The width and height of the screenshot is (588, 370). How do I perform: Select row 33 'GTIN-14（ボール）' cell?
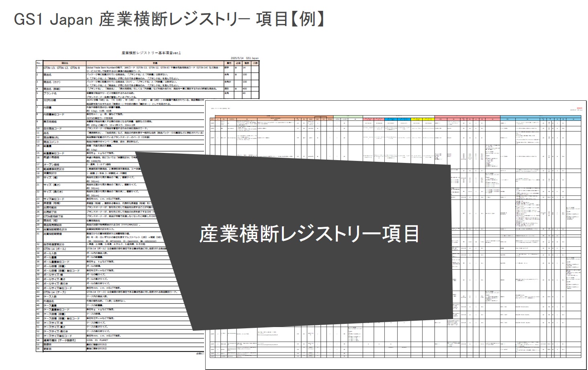(64, 249)
